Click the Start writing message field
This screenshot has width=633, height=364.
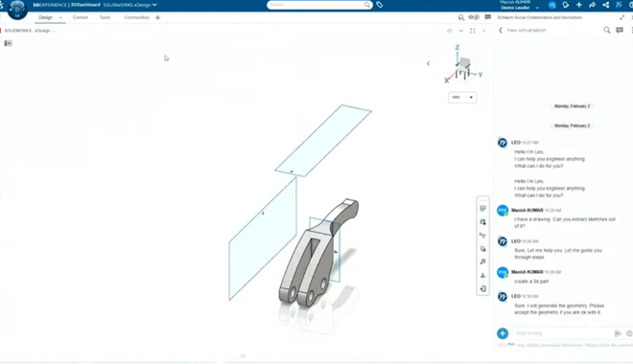pos(563,333)
